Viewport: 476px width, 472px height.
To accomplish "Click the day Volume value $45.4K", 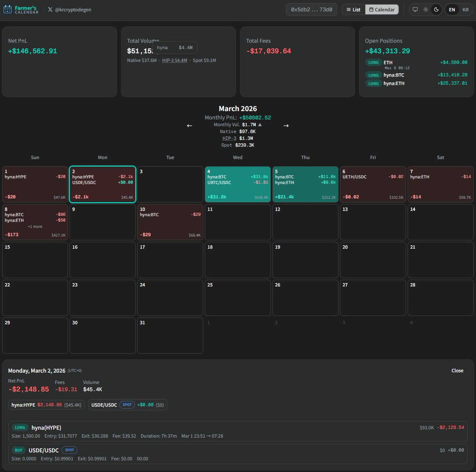I will pos(92,389).
